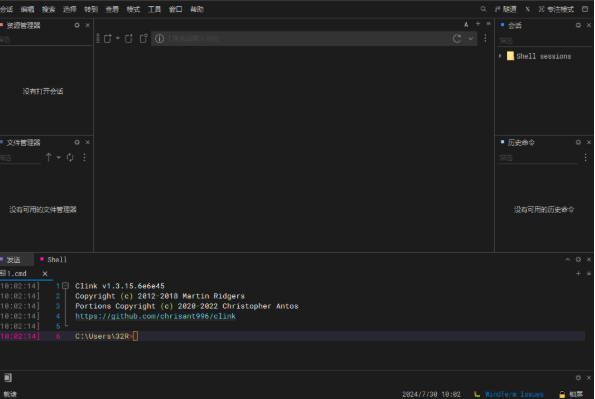
Task: Enable 专注模式 focus mode
Action: point(556,9)
